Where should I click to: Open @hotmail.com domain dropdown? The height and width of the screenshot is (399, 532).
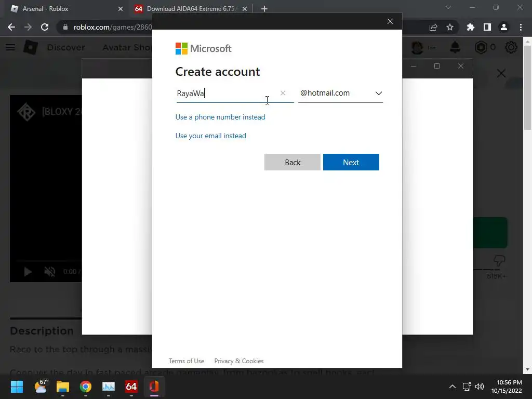(341, 94)
